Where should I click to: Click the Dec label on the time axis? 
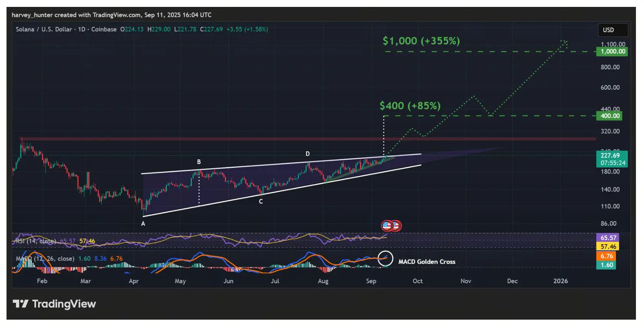point(512,281)
